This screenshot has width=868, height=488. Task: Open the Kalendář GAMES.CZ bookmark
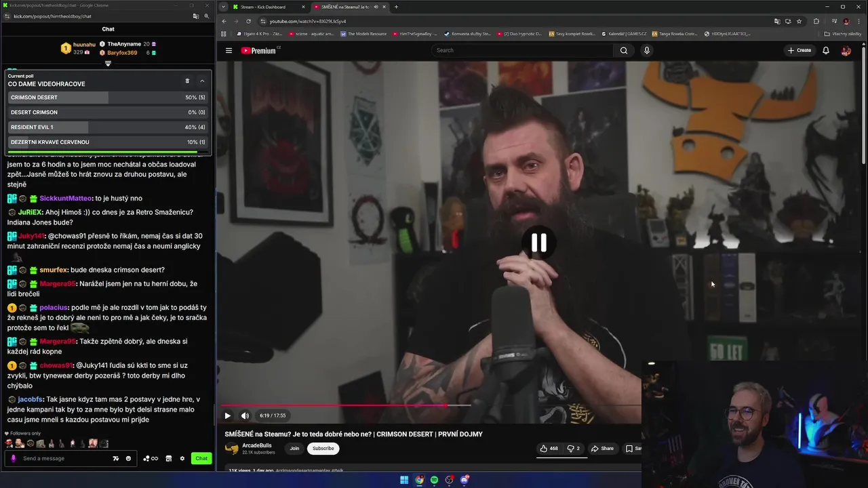click(623, 34)
